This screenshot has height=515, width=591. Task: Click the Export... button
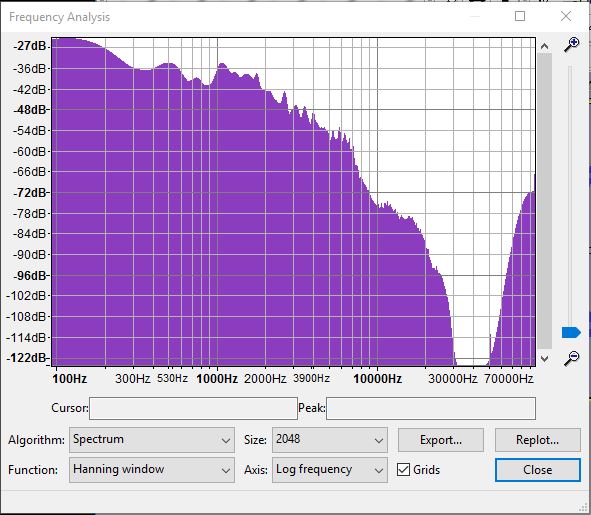tap(441, 440)
